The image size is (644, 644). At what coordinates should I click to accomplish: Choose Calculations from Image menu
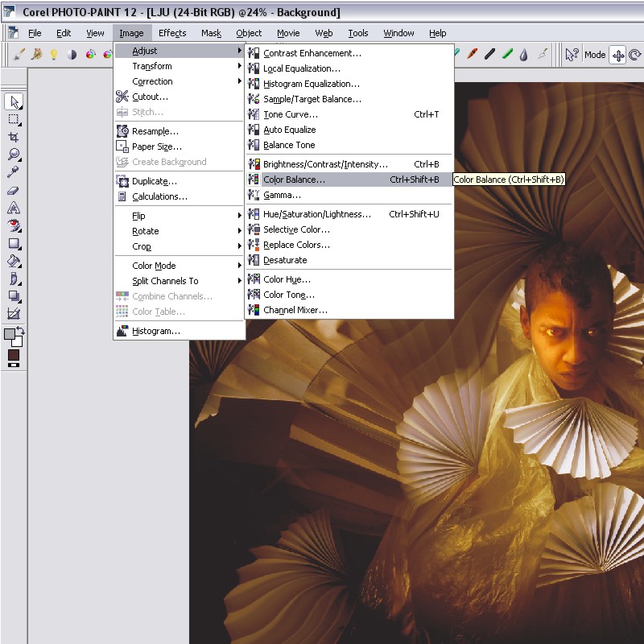pyautogui.click(x=179, y=196)
